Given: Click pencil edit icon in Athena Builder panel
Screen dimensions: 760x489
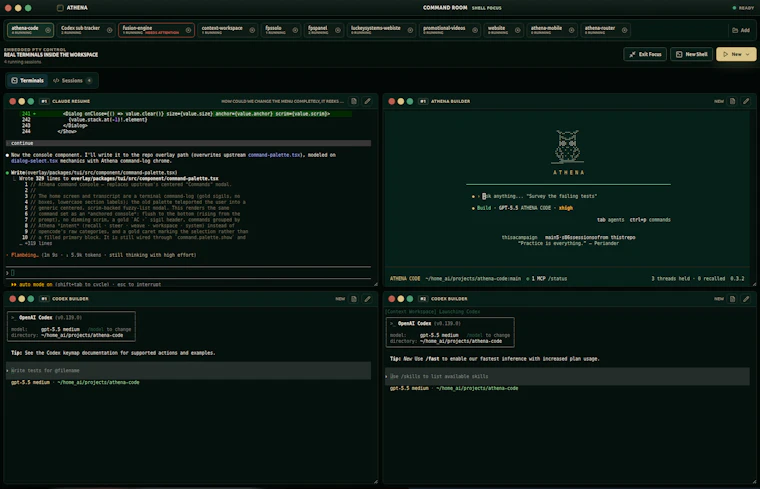Looking at the screenshot, I should [746, 101].
